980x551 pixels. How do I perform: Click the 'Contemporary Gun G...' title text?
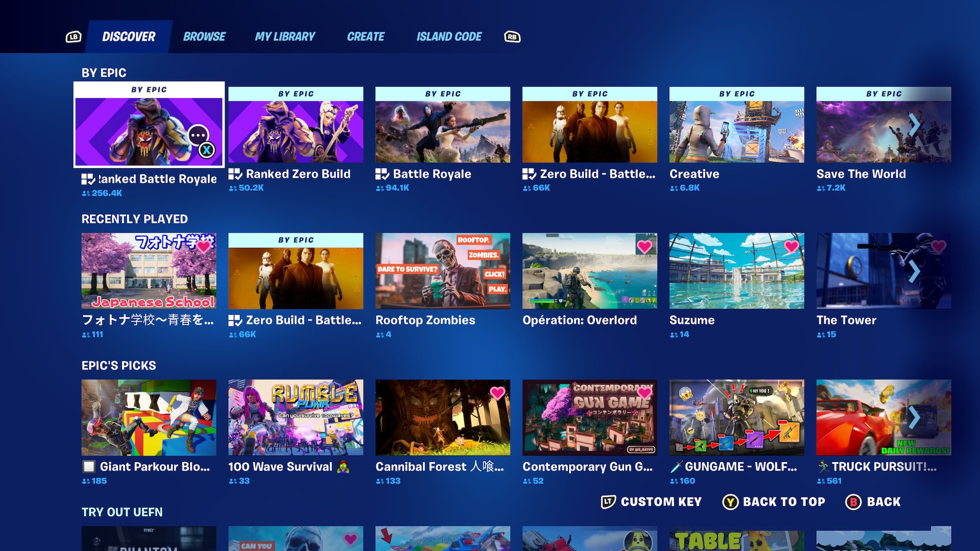[x=587, y=467]
